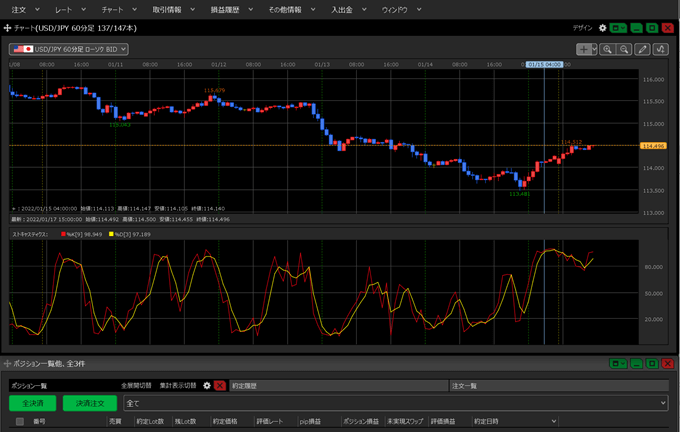Screen dimensions: 680x432
Task: Click the crosshair cursor tool button
Action: coord(584,48)
